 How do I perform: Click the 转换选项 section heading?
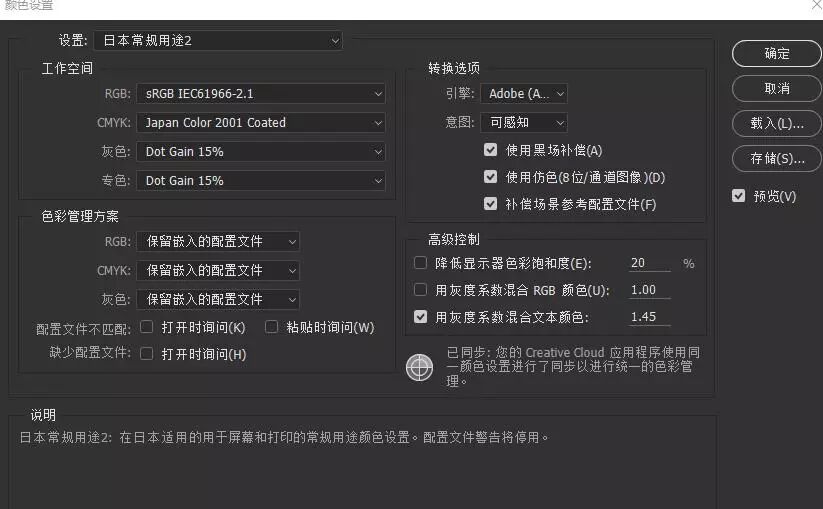[454, 68]
